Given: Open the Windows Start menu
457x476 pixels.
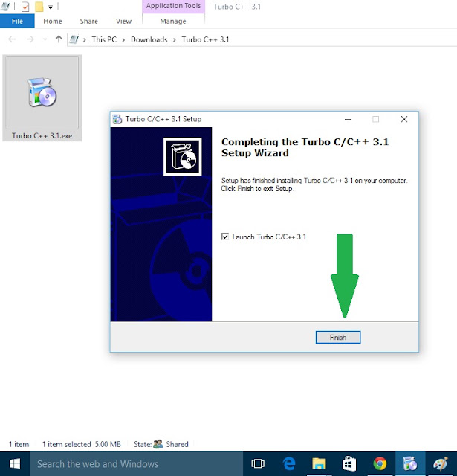Looking at the screenshot, I should pos(15,463).
